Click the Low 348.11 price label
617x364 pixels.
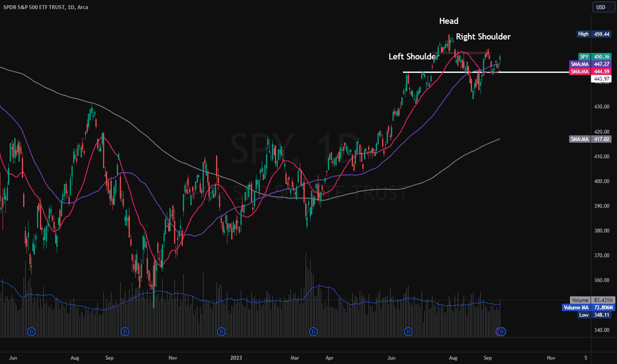click(594, 315)
